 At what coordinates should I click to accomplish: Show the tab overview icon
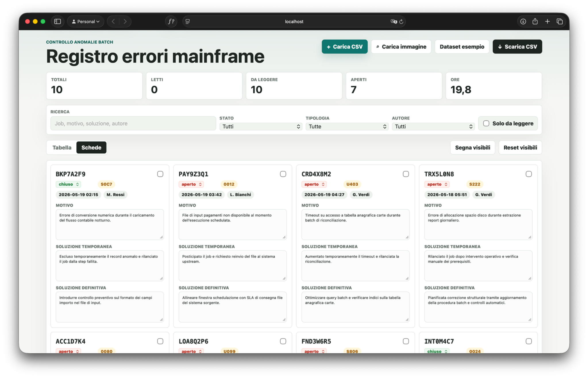pyautogui.click(x=560, y=22)
